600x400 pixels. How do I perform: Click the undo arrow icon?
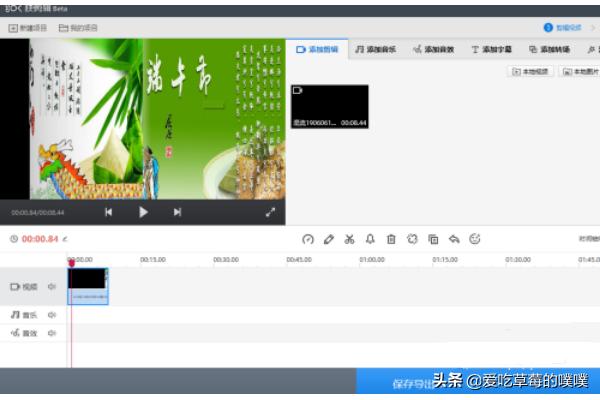tap(454, 239)
